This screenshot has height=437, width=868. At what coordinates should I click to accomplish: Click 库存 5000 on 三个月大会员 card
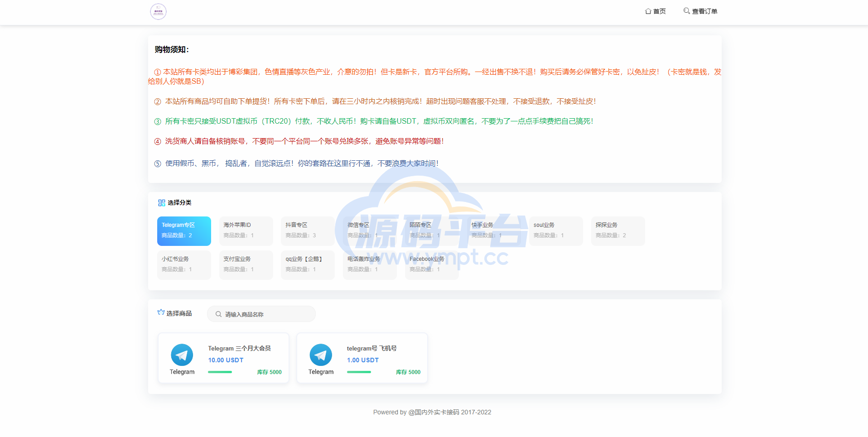point(270,372)
